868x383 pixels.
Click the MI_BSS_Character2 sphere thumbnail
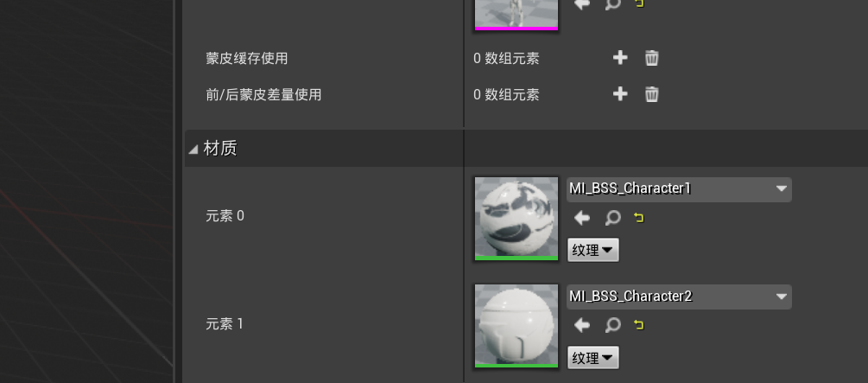(516, 325)
